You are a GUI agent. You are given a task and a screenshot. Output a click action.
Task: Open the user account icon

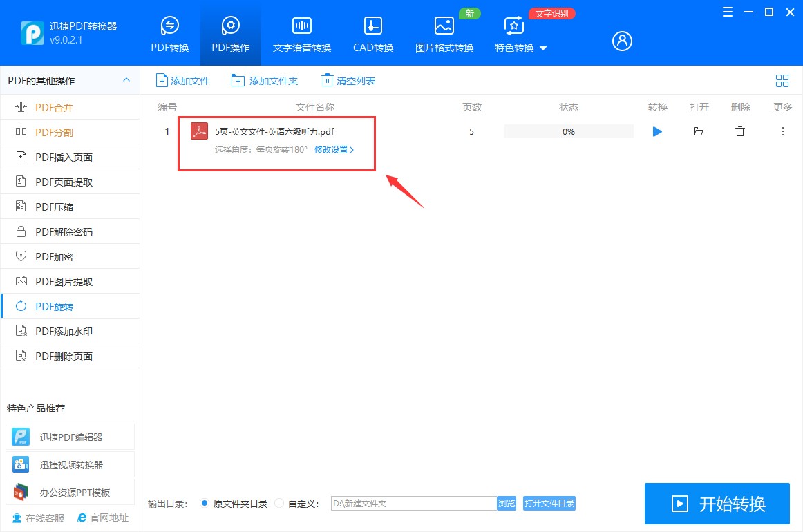(x=621, y=41)
